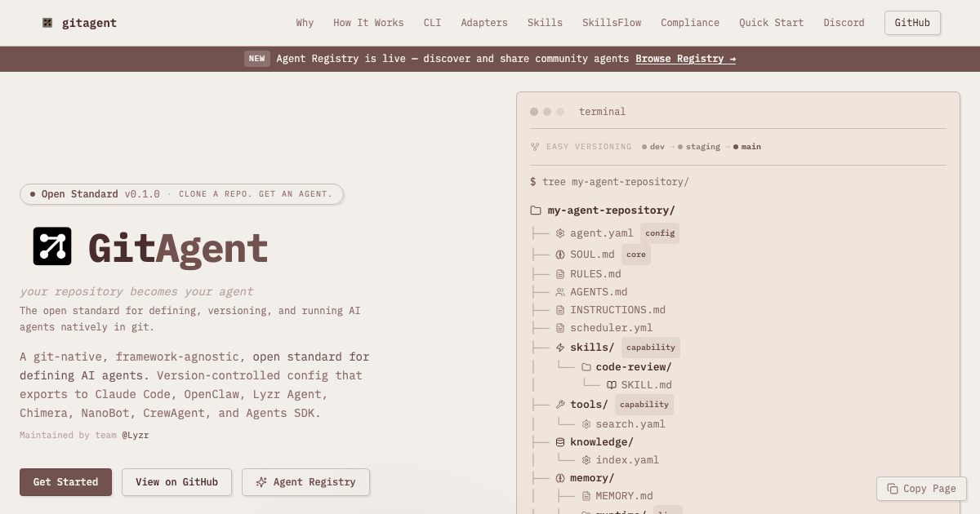980x514 pixels.
Task: Go to Quick Start nav item
Action: point(771,23)
